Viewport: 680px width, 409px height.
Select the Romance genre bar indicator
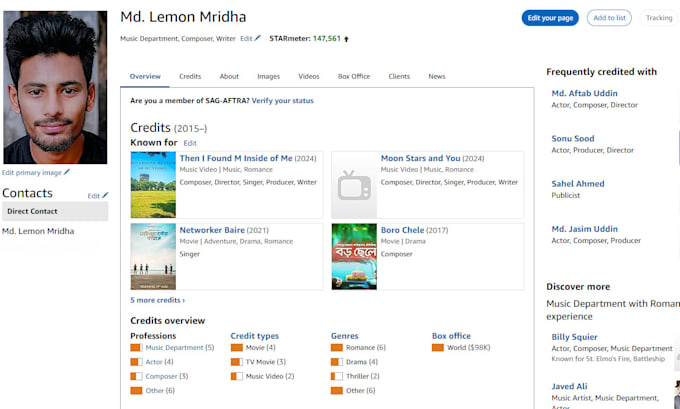click(x=337, y=347)
